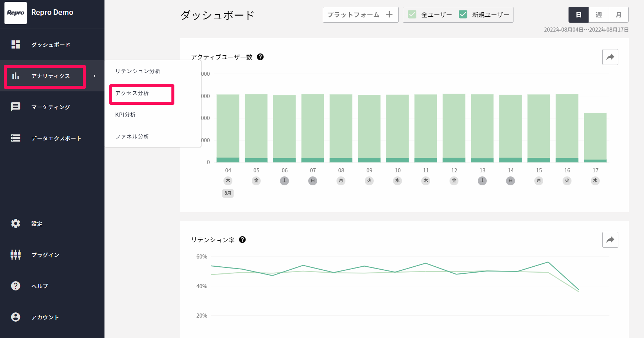Click the date label 10 on axis

397,170
